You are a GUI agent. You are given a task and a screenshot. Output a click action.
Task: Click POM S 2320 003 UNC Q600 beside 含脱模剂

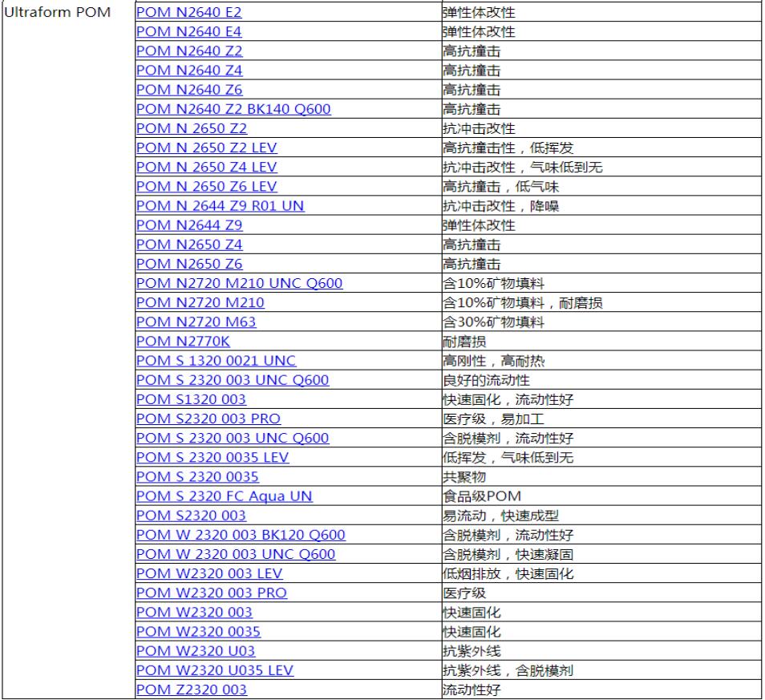233,438
